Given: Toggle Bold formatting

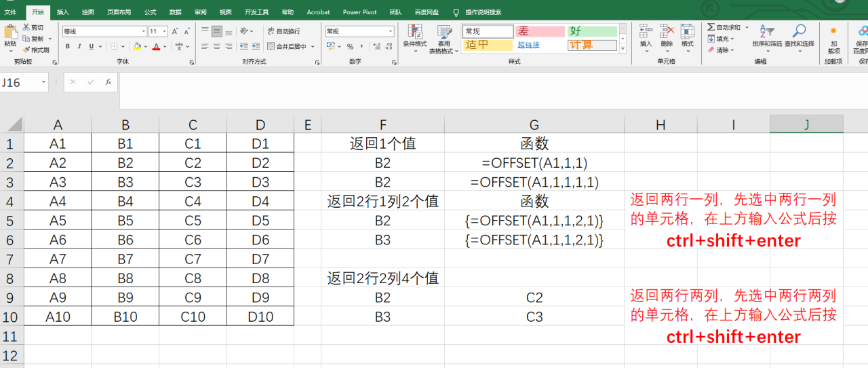Looking at the screenshot, I should pyautogui.click(x=68, y=46).
